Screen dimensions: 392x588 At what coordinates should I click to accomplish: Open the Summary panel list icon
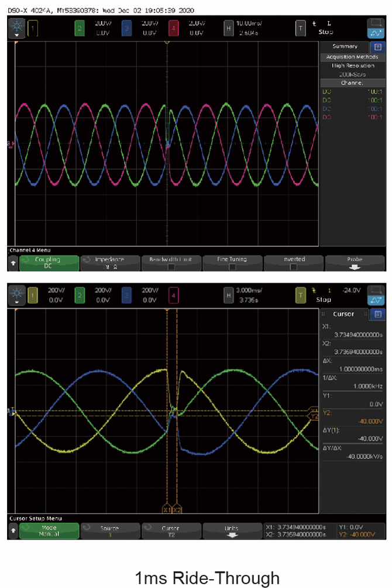click(x=377, y=47)
